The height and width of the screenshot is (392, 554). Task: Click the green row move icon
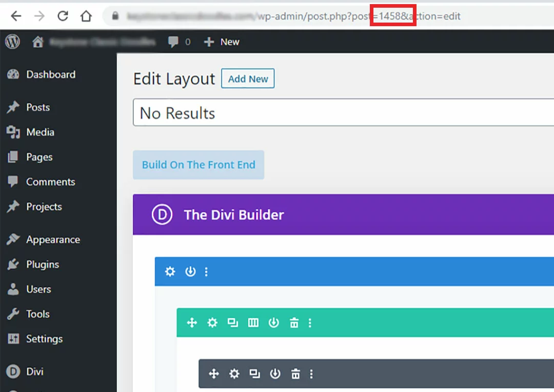pos(192,322)
